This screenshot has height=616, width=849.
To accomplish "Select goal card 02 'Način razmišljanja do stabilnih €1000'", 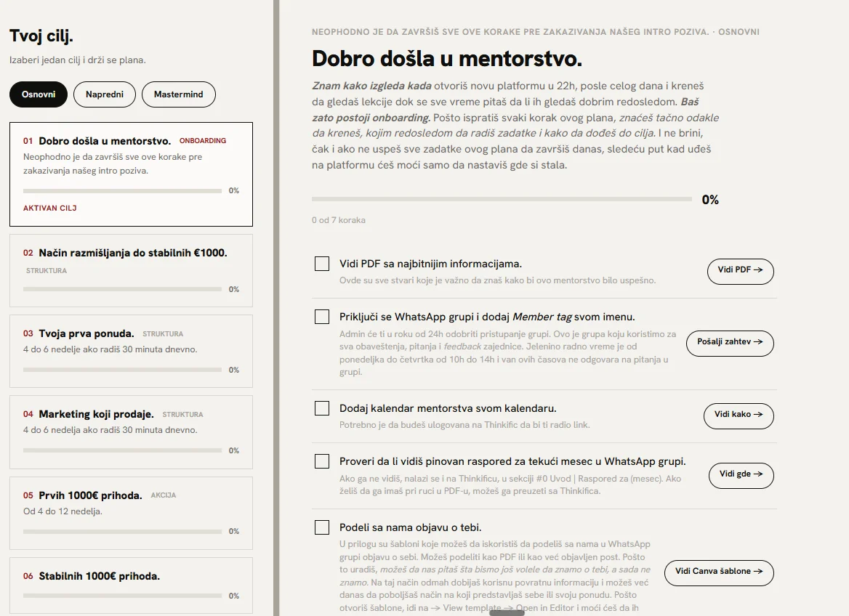I will (x=131, y=271).
